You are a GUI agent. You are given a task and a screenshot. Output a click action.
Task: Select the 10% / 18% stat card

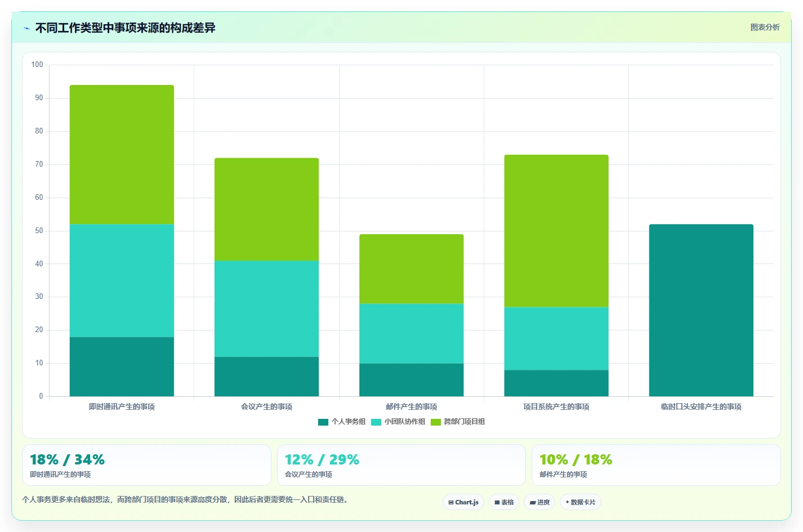(x=656, y=465)
